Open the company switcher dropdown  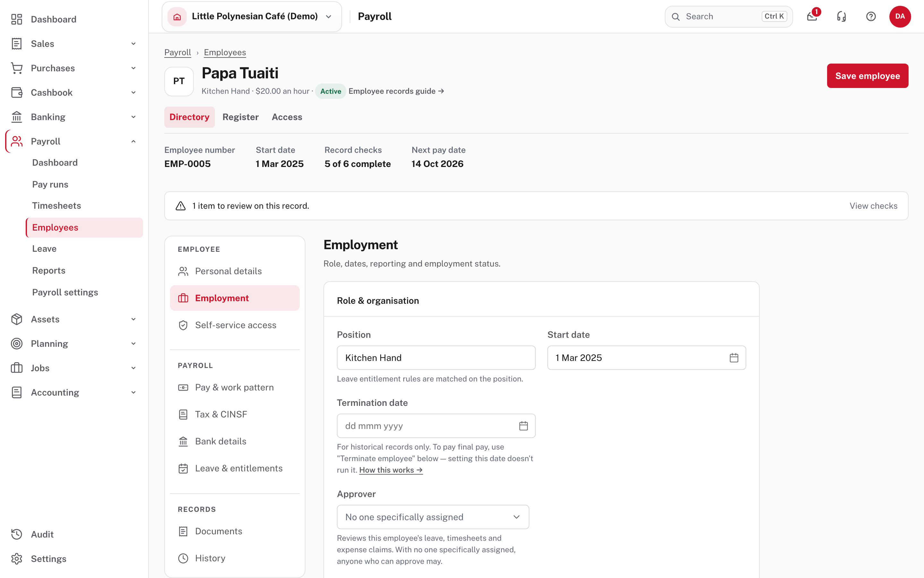[x=252, y=16]
